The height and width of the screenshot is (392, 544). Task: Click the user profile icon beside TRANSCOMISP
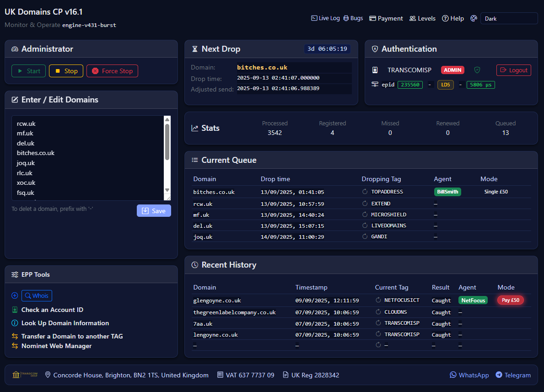pyautogui.click(x=375, y=70)
